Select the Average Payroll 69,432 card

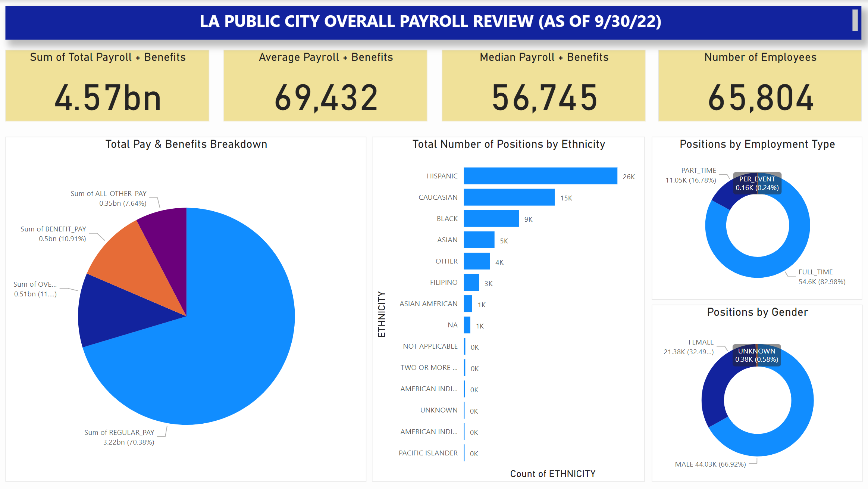click(325, 85)
